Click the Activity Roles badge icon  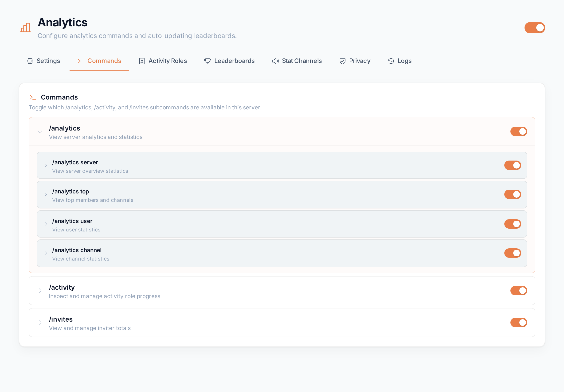(x=142, y=61)
